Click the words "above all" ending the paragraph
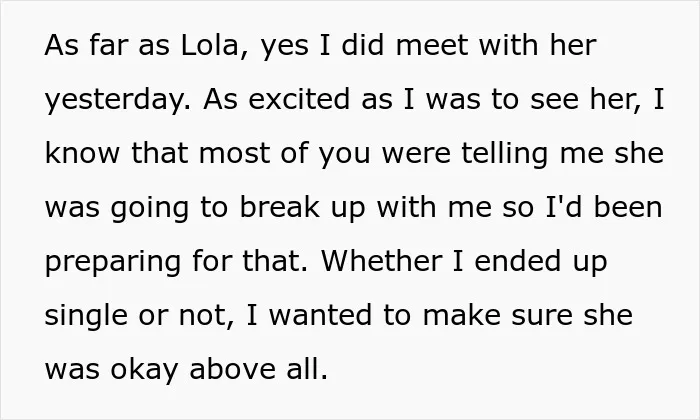 (x=258, y=369)
